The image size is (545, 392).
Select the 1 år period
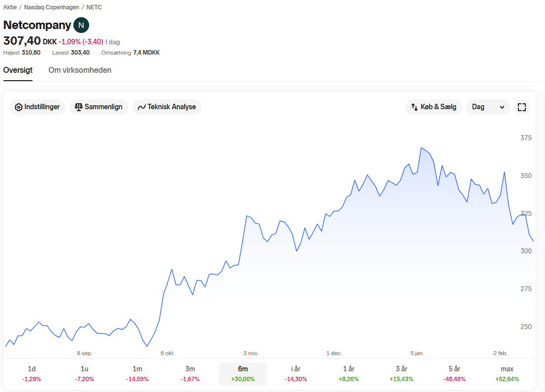(x=349, y=374)
